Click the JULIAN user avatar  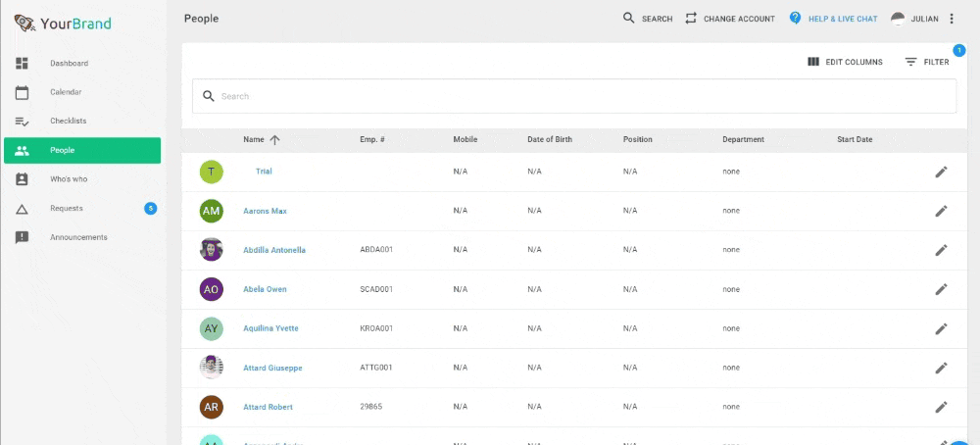pyautogui.click(x=898, y=19)
